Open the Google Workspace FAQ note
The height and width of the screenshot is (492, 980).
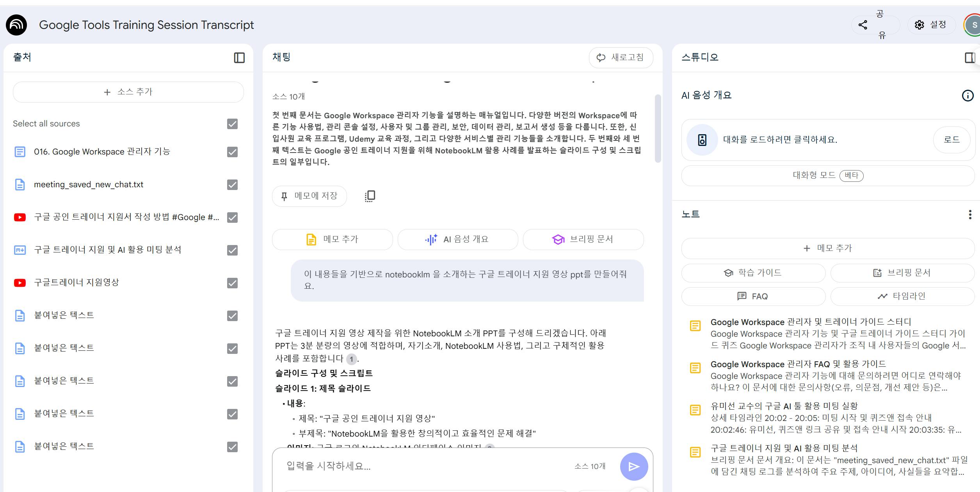click(x=798, y=364)
